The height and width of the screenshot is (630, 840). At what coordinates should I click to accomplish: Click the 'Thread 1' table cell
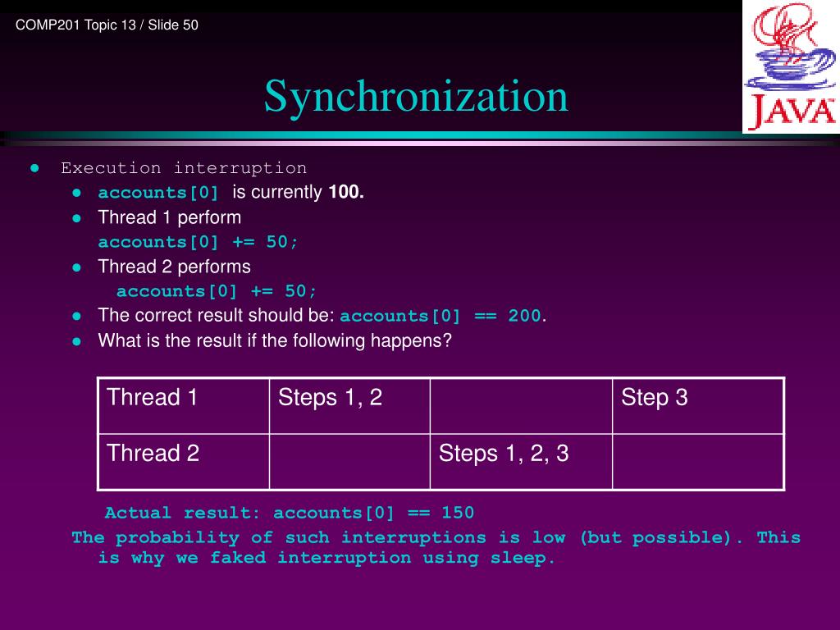click(x=184, y=406)
